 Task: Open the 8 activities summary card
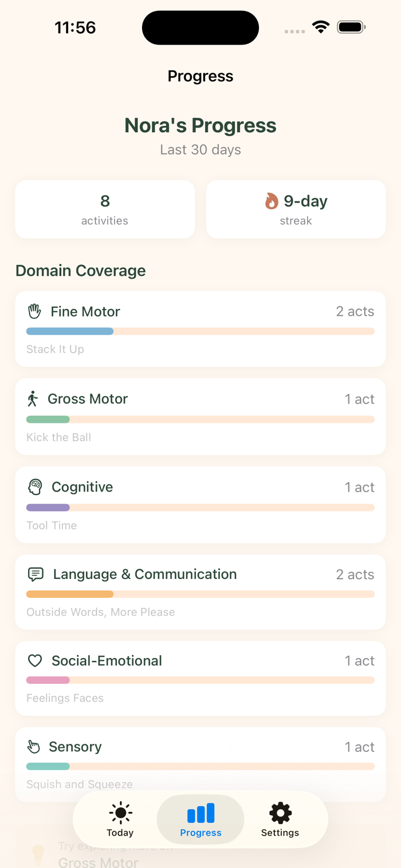pyautogui.click(x=105, y=209)
